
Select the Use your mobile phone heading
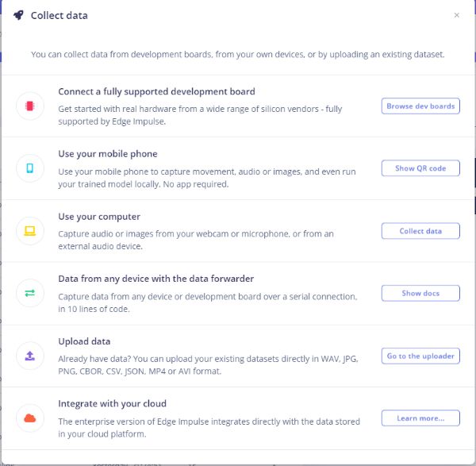point(108,154)
